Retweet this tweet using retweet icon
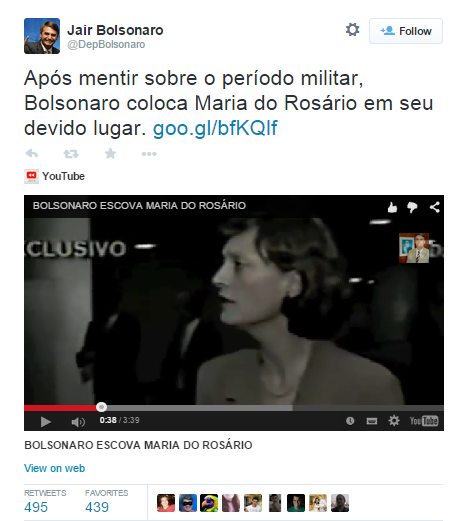This screenshot has height=521, width=470. [71, 154]
